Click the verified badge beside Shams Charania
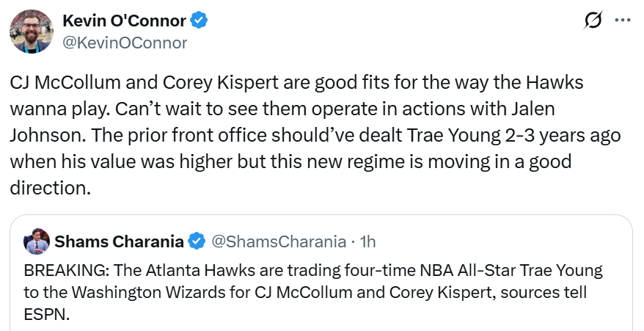The height and width of the screenshot is (331, 644). point(197,241)
